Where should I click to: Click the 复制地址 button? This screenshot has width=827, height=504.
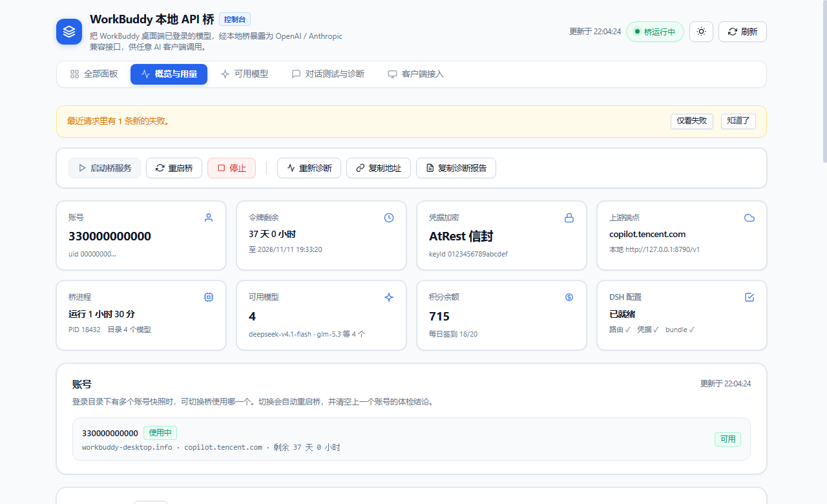pyautogui.click(x=379, y=168)
